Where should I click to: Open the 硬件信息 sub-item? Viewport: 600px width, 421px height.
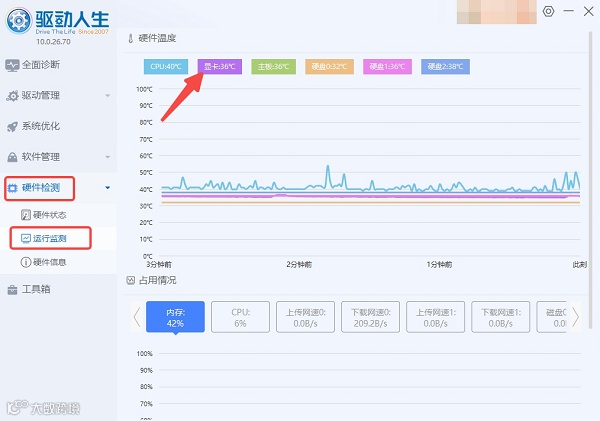tap(49, 262)
